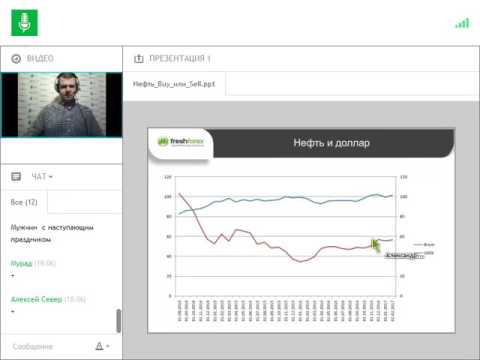This screenshot has width=480, height=360.
Task: Open the text formatting A dropdown
Action: coord(102,346)
